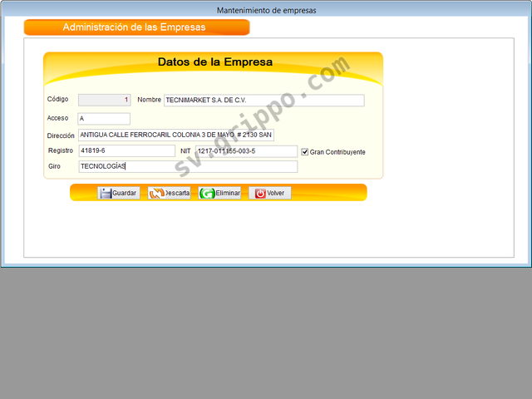Click the Mantenimiento de empresas title bar
This screenshot has height=399, width=532.
pos(266,10)
